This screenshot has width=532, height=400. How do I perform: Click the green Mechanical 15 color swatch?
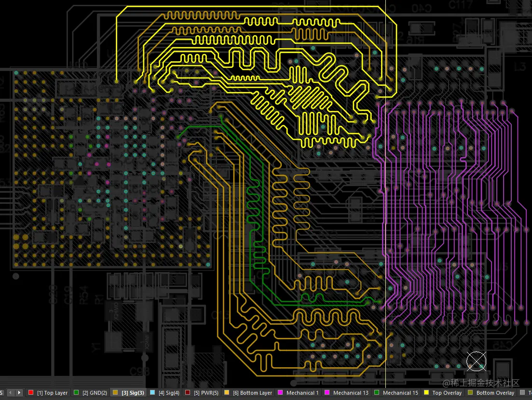pyautogui.click(x=377, y=393)
